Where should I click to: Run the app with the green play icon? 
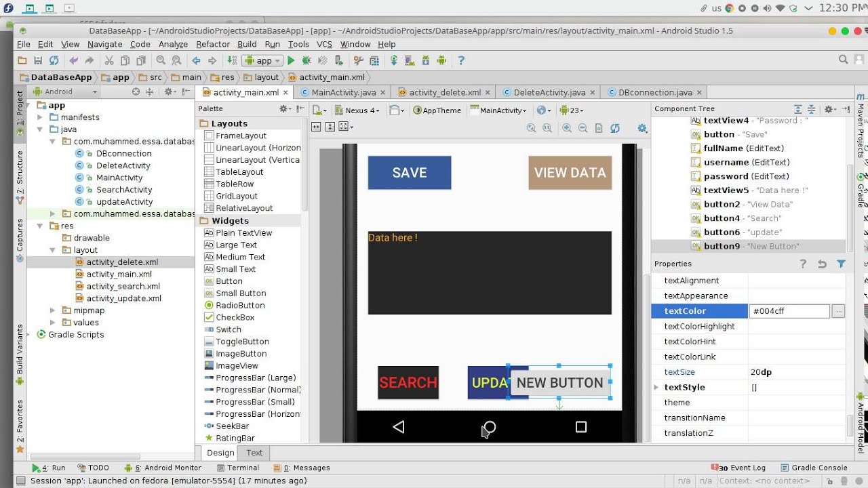(291, 60)
